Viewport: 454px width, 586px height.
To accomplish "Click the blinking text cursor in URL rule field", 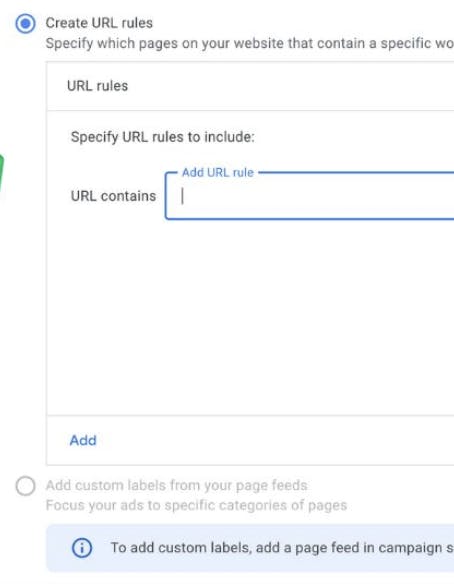I will pyautogui.click(x=182, y=196).
